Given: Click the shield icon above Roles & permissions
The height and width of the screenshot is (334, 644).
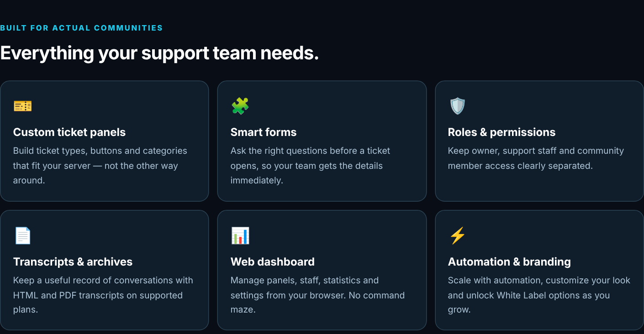Looking at the screenshot, I should (x=457, y=106).
